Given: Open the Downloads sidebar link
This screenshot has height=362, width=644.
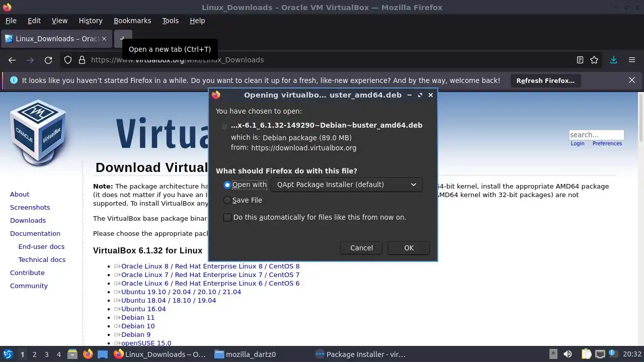Looking at the screenshot, I should pyautogui.click(x=28, y=220).
